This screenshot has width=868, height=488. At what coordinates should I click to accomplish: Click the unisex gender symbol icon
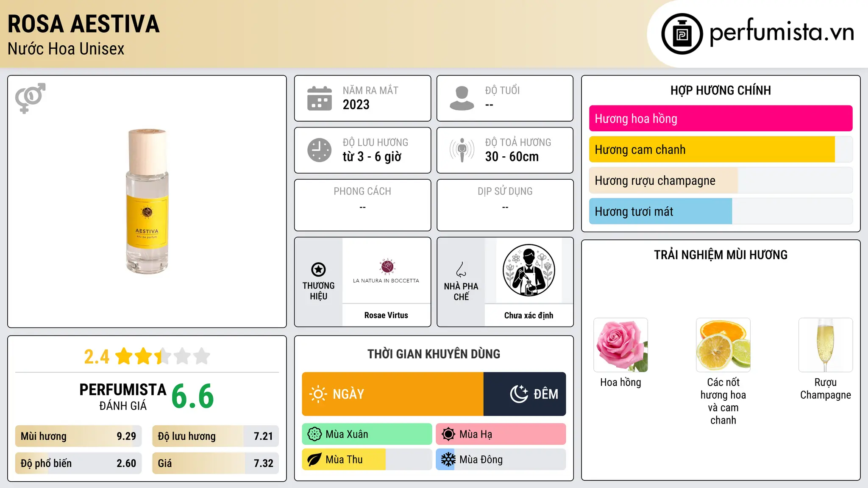30,98
